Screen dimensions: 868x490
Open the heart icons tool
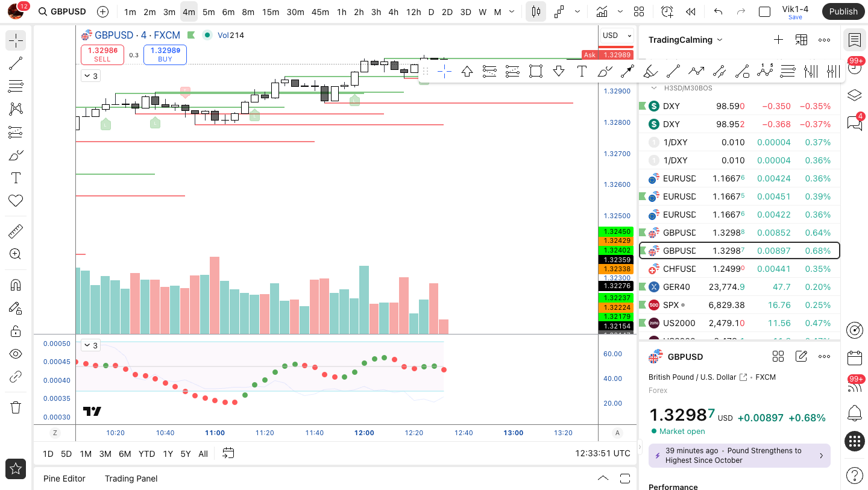click(x=16, y=201)
